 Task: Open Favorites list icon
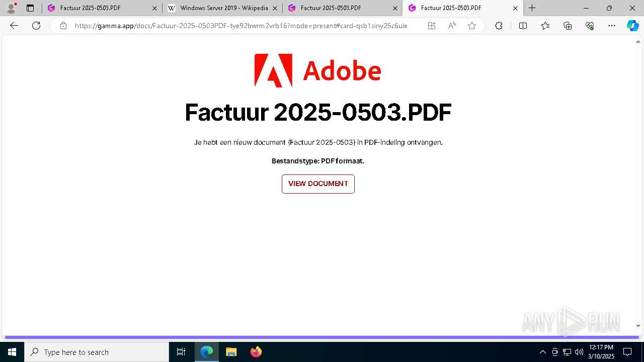[545, 26]
